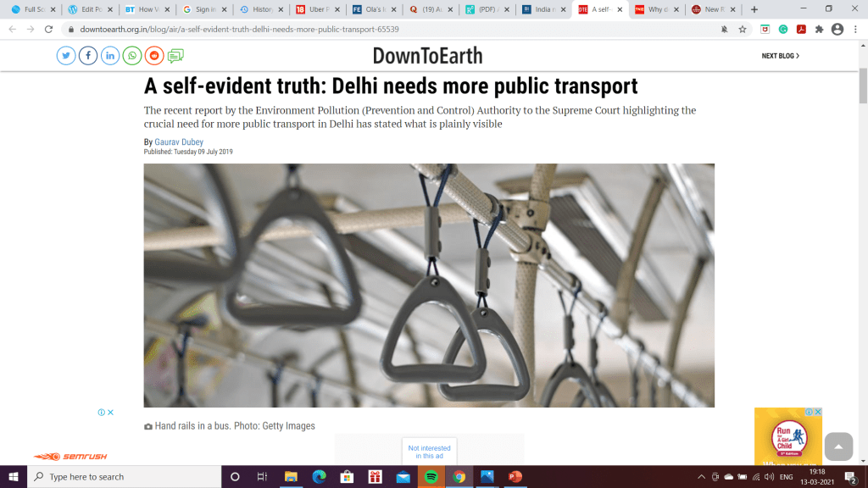Open Chrome three-dot menu
The image size is (868, 488).
tap(856, 30)
